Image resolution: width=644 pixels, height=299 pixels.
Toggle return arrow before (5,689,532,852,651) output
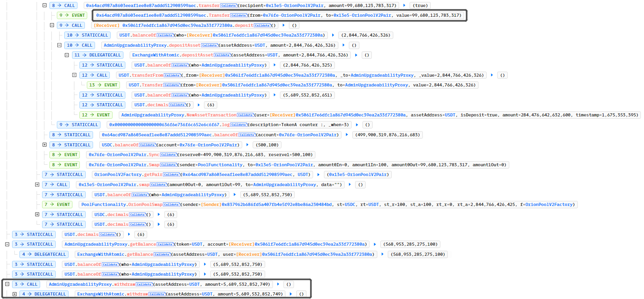click(x=274, y=95)
